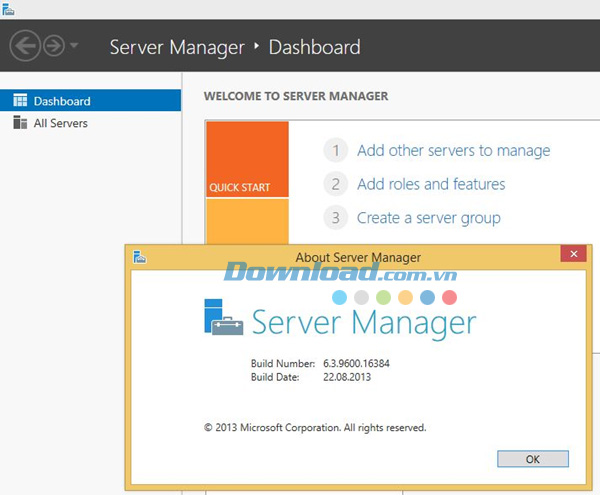Click the All Servers icon
The width and height of the screenshot is (600, 495).
click(20, 122)
